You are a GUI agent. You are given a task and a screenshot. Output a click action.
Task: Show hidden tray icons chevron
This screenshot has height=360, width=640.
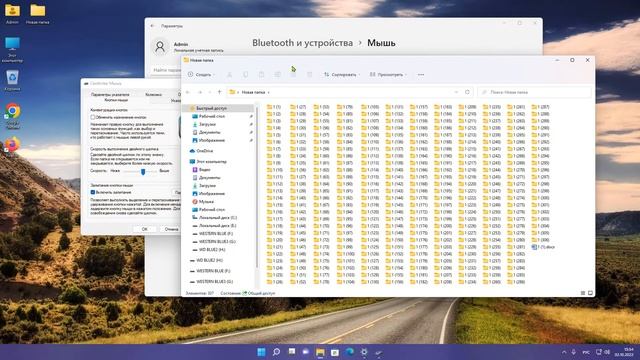tap(564, 352)
